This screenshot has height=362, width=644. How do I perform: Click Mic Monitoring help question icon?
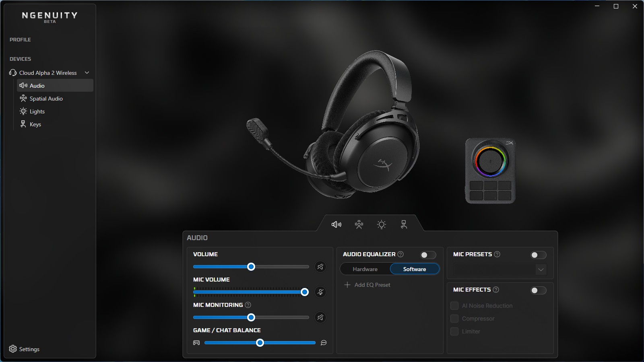248,305
